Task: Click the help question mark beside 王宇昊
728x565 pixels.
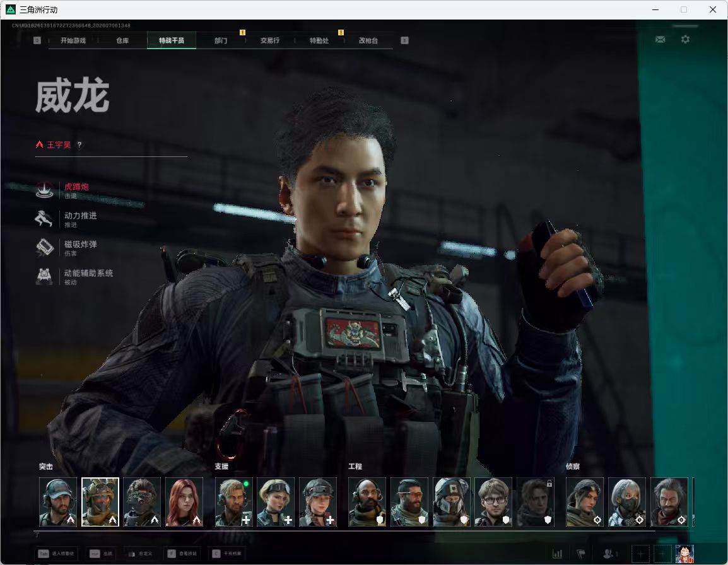Action: tap(79, 145)
